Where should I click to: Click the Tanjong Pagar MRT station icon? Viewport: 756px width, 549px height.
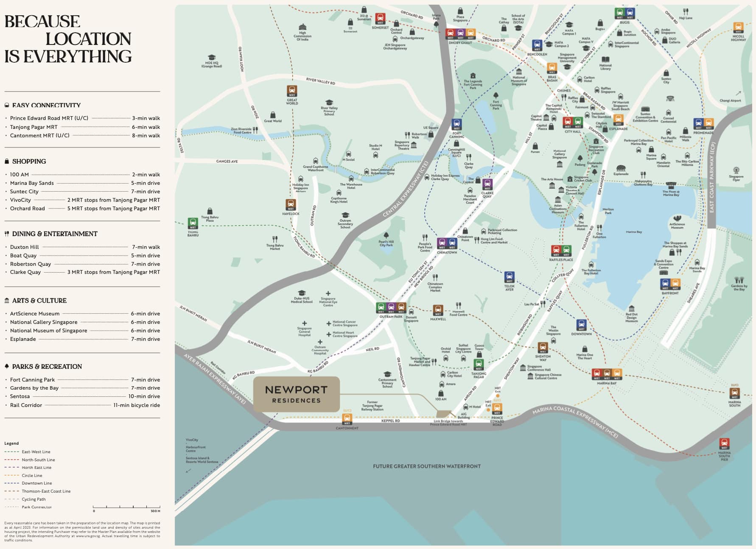[479, 365]
